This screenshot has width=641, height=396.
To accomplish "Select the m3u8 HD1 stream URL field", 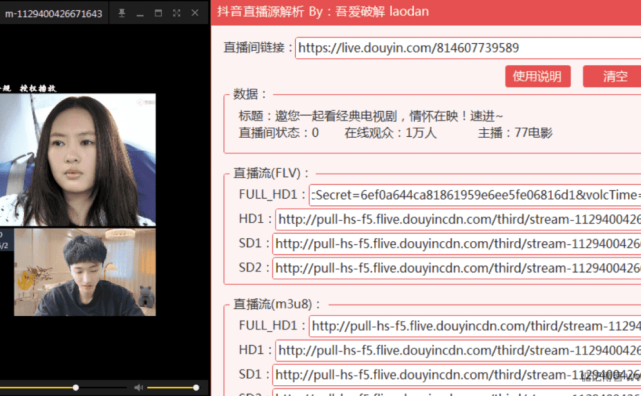I will point(458,350).
